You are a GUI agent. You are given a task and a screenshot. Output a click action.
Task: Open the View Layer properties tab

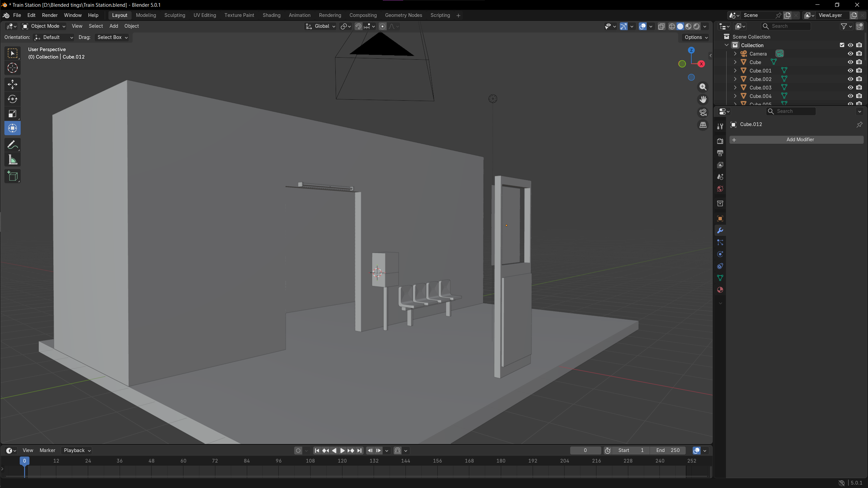pyautogui.click(x=720, y=165)
